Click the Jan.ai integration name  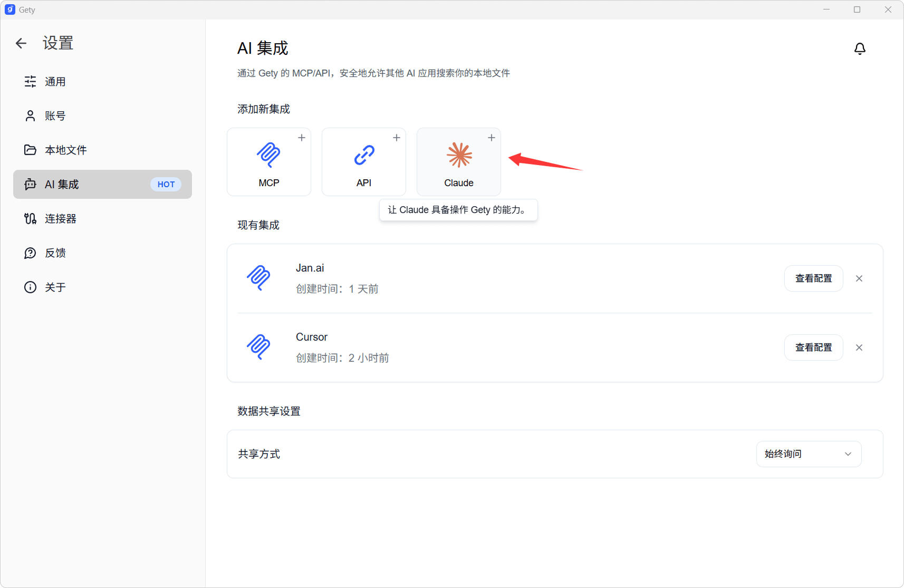pyautogui.click(x=310, y=268)
